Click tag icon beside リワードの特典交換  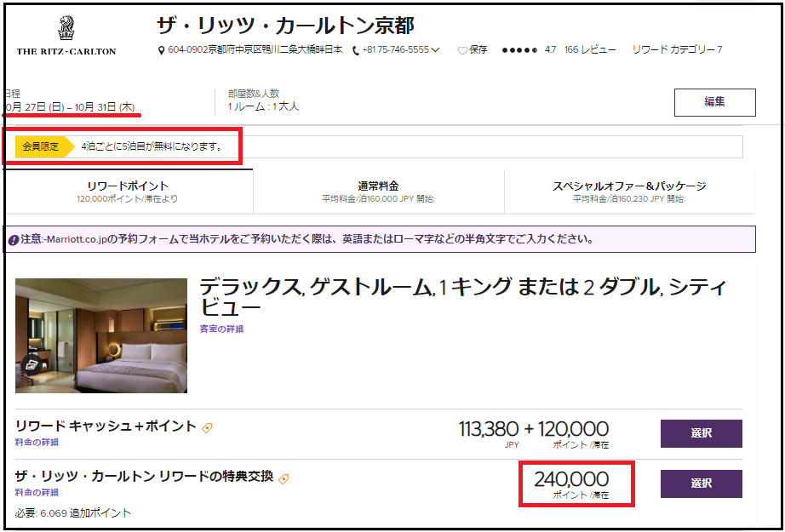pos(284,478)
